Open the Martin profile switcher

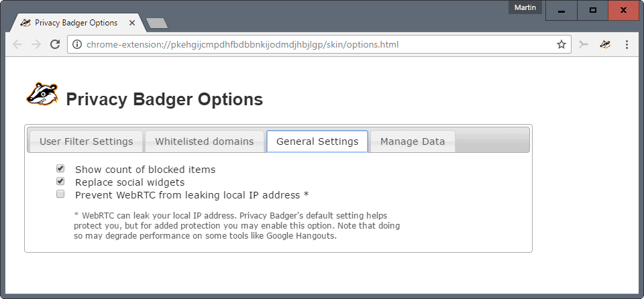[x=525, y=8]
